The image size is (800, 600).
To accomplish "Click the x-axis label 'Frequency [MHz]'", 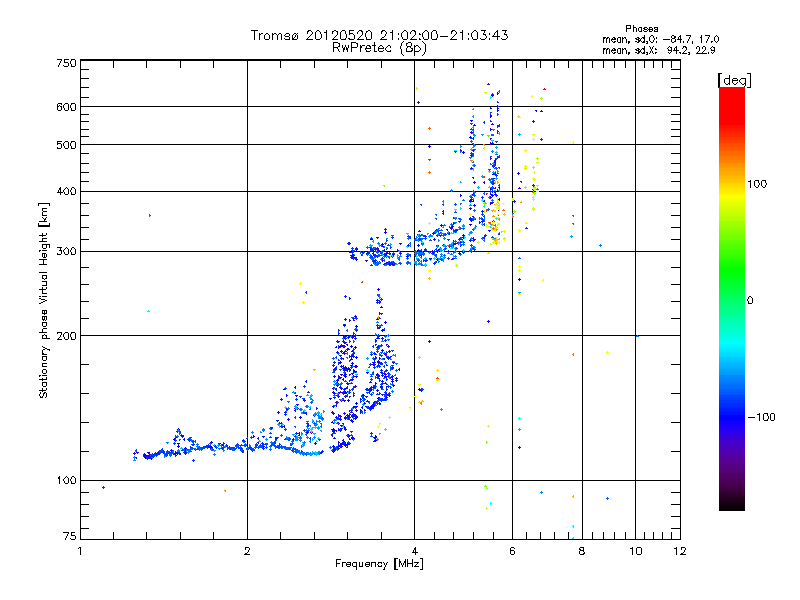I will [379, 564].
